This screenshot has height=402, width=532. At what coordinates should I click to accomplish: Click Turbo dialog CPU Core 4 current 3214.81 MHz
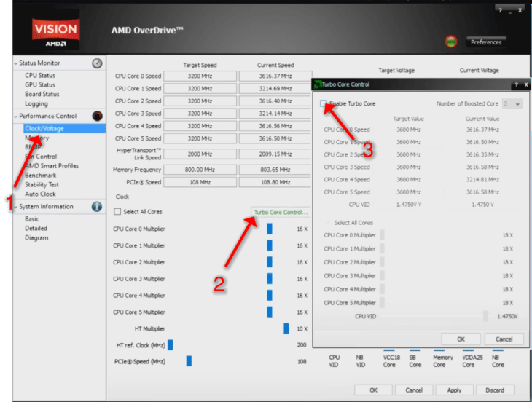pos(482,180)
